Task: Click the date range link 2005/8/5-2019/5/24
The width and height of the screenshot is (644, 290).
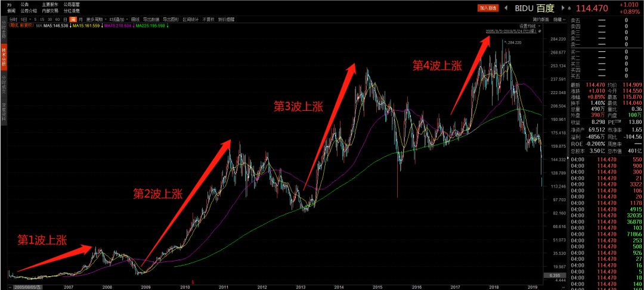Action: [x=512, y=32]
